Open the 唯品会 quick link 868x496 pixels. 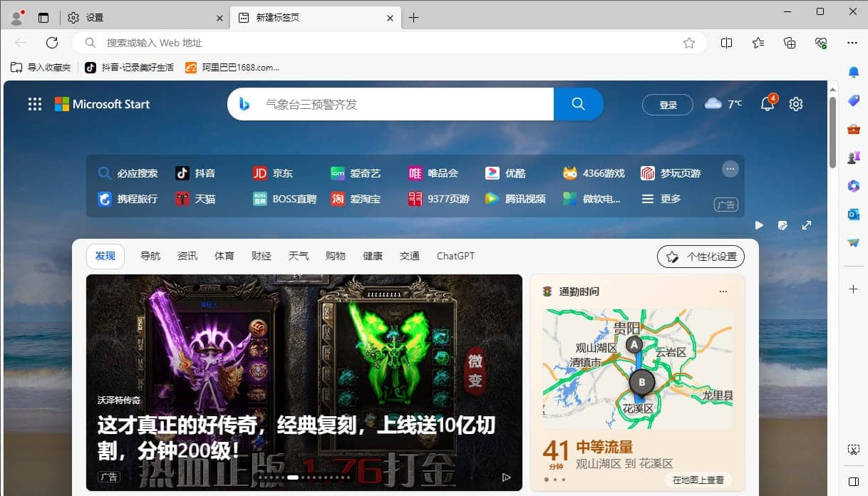pyautogui.click(x=433, y=173)
